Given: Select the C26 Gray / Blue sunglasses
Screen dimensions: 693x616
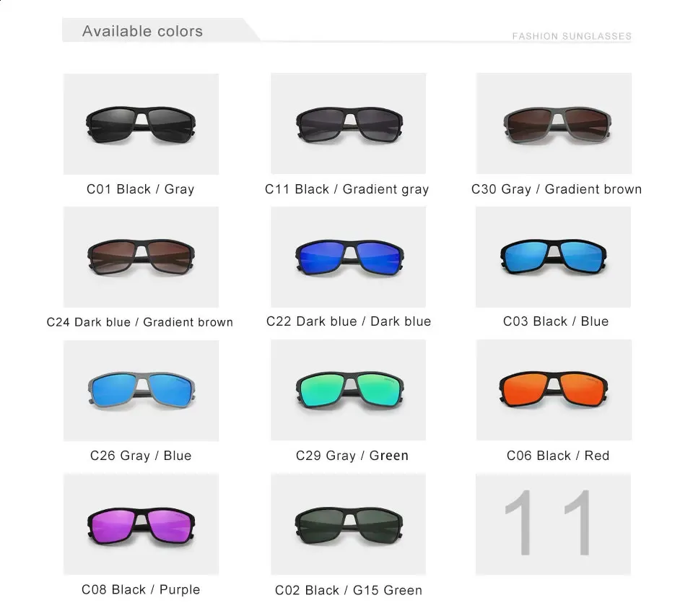Looking at the screenshot, I should click(x=141, y=391).
